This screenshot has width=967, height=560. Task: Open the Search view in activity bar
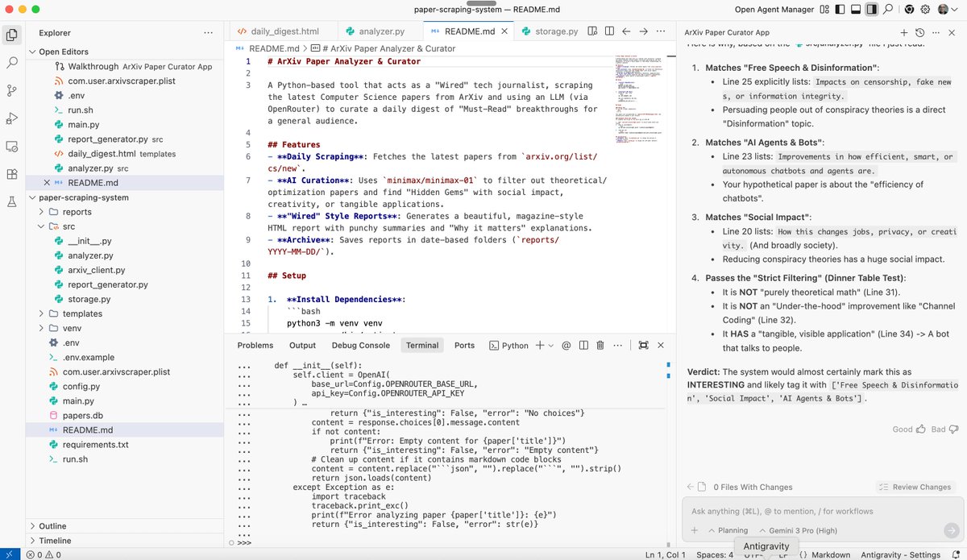point(12,62)
